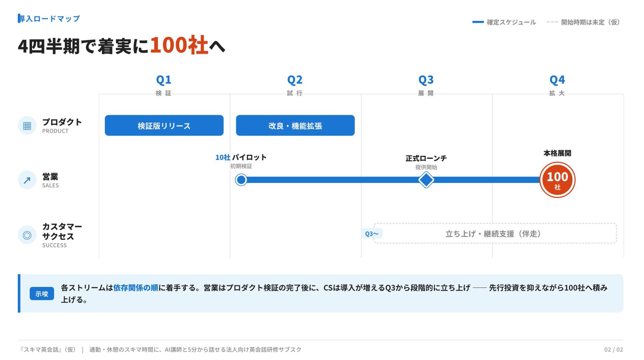Click the highlighted 依存関係の順 phrase
This screenshot has width=644, height=360.
coord(136,288)
